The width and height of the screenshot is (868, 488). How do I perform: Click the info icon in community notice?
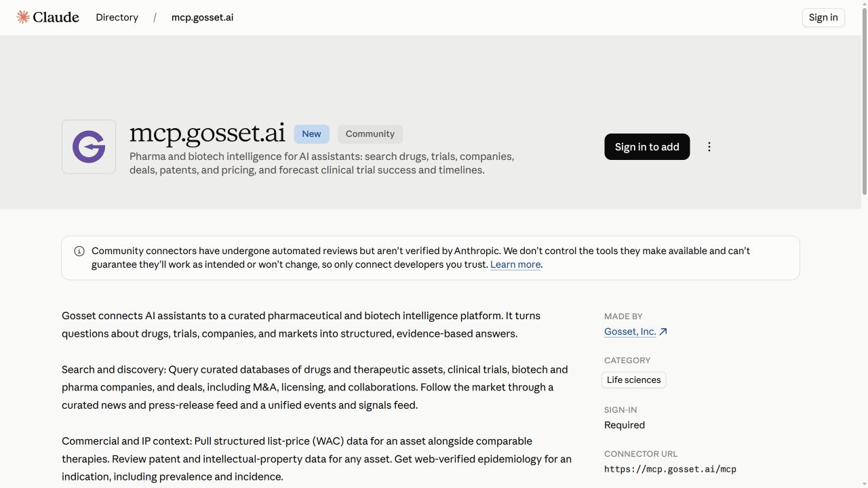(x=79, y=251)
